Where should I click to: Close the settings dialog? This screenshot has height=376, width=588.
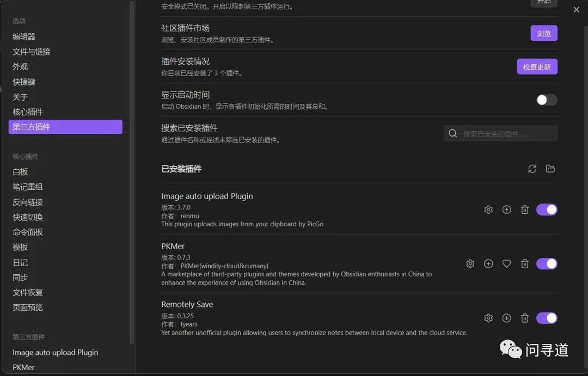577,10
